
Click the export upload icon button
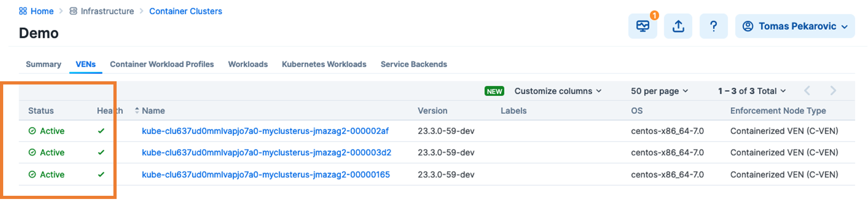678,26
